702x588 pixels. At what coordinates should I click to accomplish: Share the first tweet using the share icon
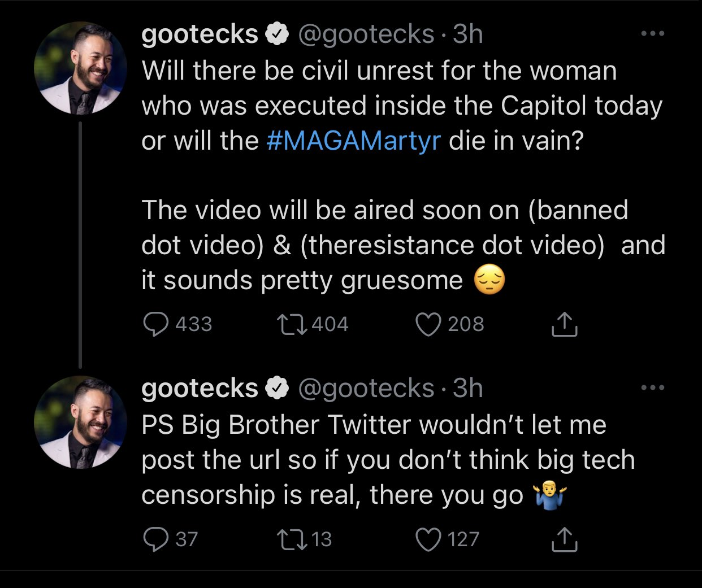pyautogui.click(x=564, y=324)
